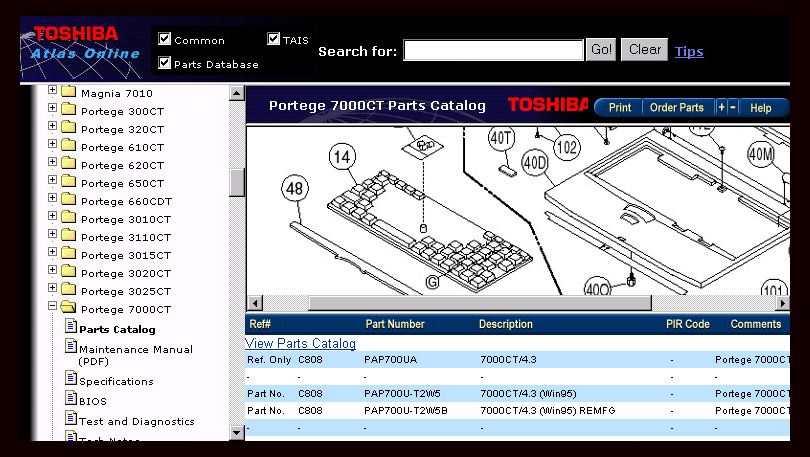
Task: Click the Order Parts button
Action: point(677,107)
